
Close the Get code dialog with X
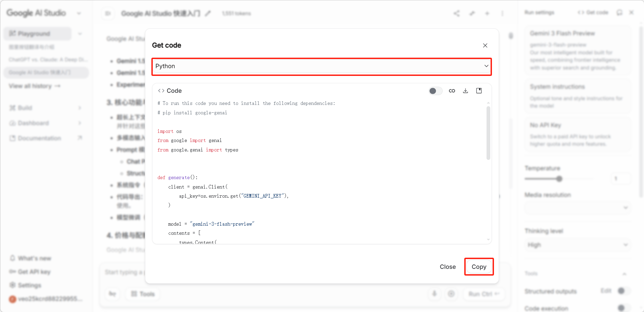pyautogui.click(x=485, y=46)
